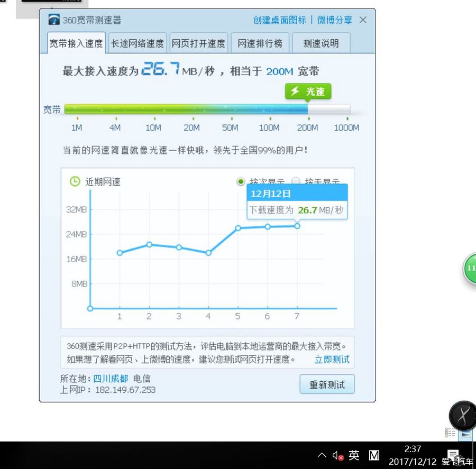The image size is (476, 469).
Task: Click chart data point for test 3
Action: coord(179,247)
